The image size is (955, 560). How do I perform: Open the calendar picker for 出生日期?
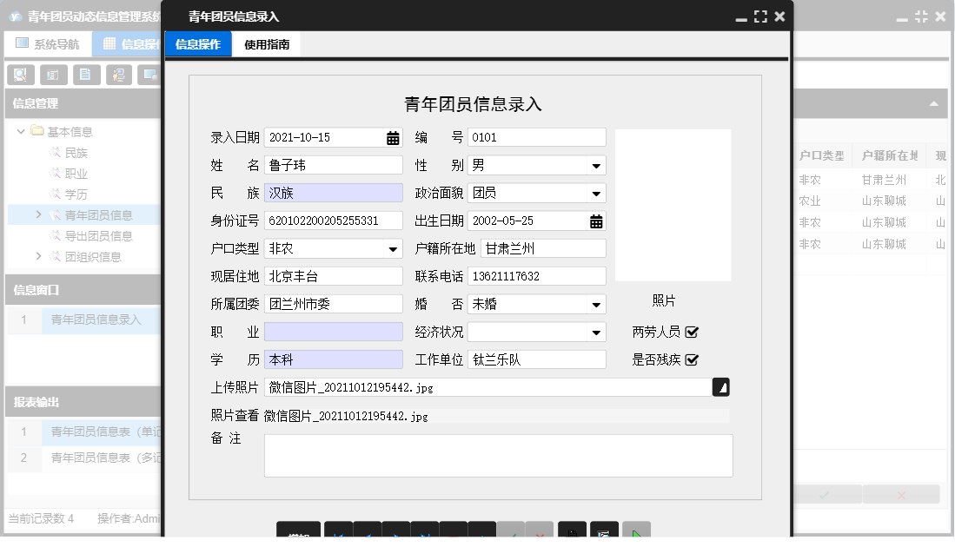pyautogui.click(x=594, y=221)
